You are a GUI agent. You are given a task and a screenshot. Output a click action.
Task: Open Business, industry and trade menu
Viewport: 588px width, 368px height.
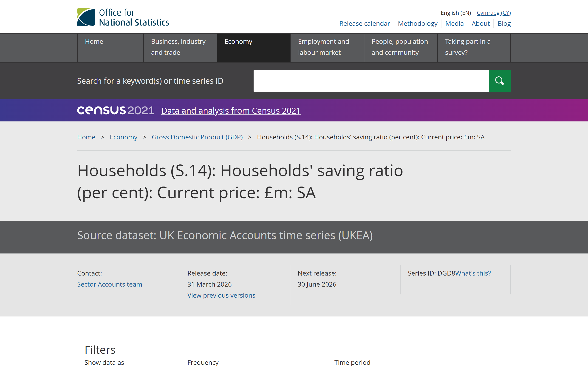pos(180,48)
